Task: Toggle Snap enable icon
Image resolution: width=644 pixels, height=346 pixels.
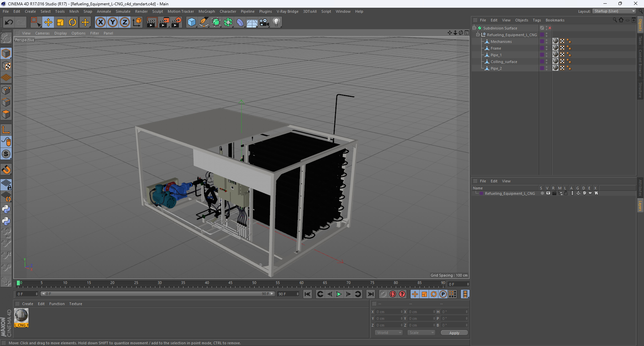Action: [x=6, y=154]
